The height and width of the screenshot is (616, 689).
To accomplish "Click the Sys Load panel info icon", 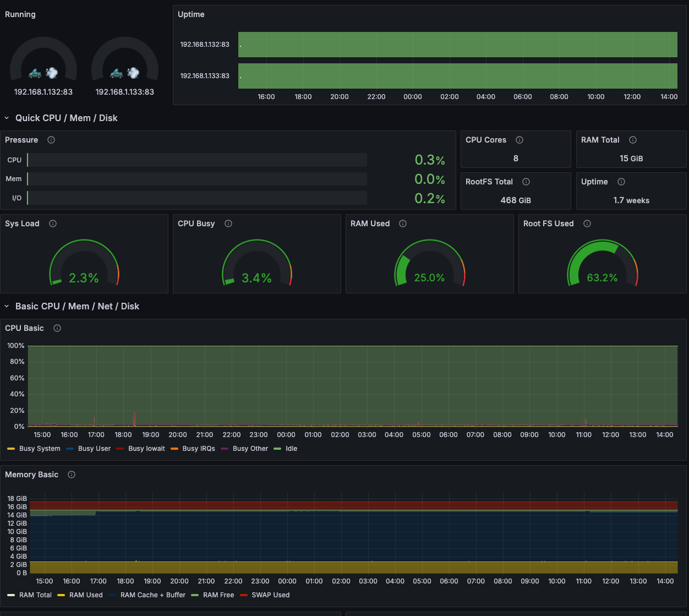I will point(52,223).
